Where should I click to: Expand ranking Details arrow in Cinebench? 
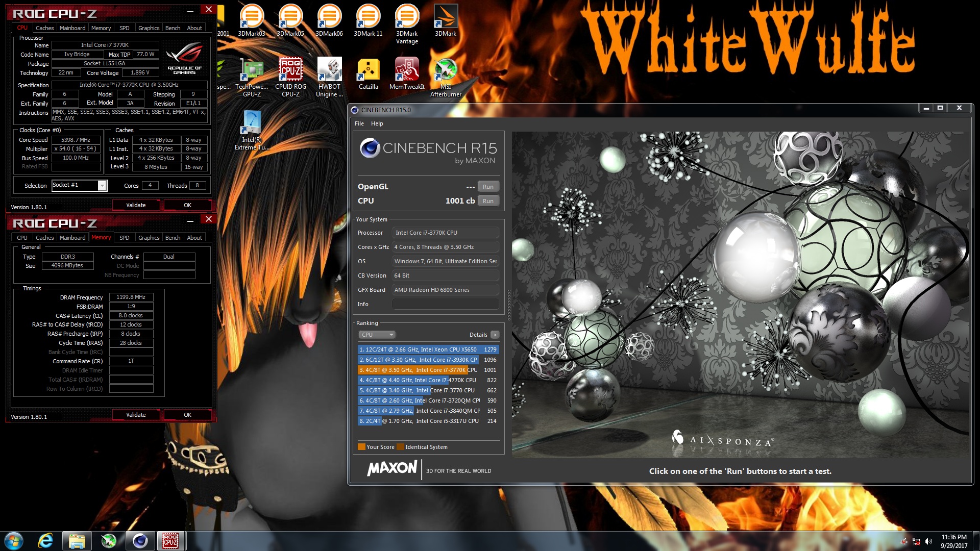coord(495,335)
